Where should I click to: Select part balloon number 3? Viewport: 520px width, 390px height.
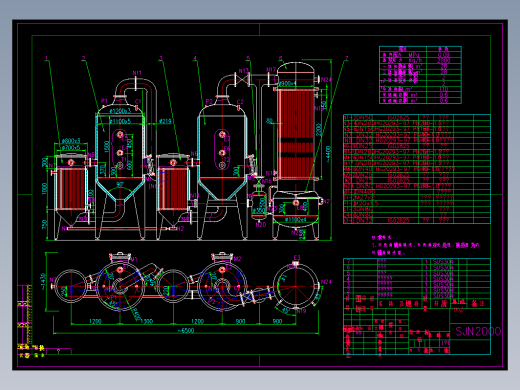(x=161, y=59)
